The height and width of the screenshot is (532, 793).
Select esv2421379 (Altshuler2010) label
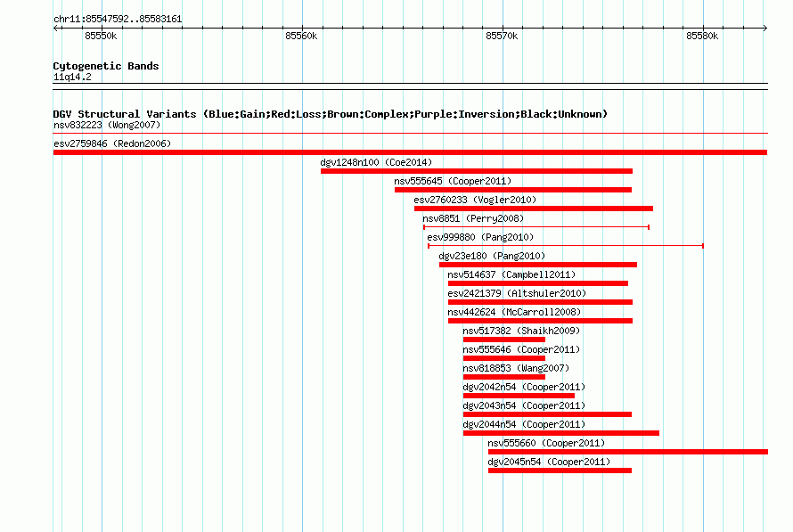point(517,293)
